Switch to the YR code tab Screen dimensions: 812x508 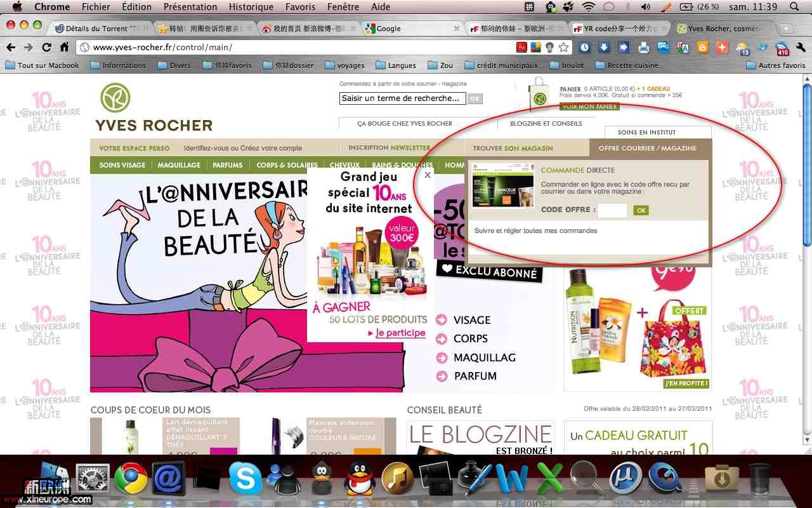pyautogui.click(x=619, y=29)
